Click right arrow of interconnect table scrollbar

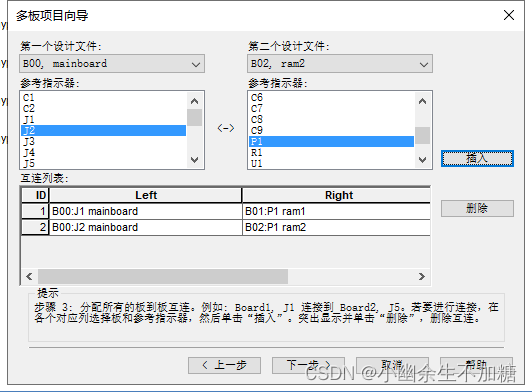coord(422,276)
